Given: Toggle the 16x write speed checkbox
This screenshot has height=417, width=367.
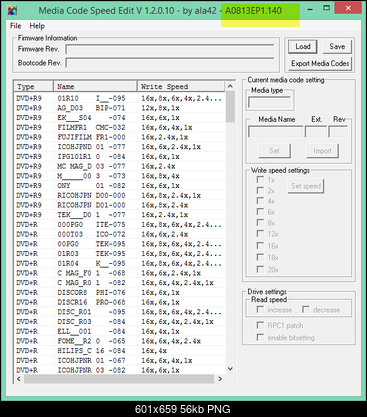Looking at the screenshot, I should click(260, 246).
